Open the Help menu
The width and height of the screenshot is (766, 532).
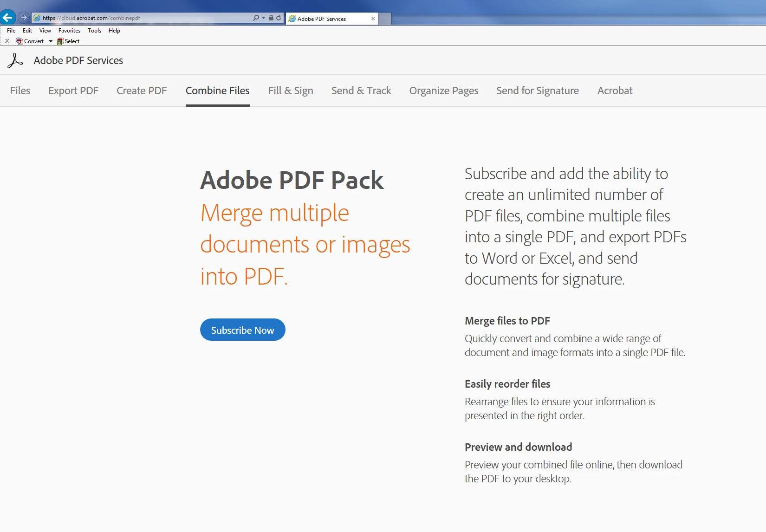click(114, 31)
